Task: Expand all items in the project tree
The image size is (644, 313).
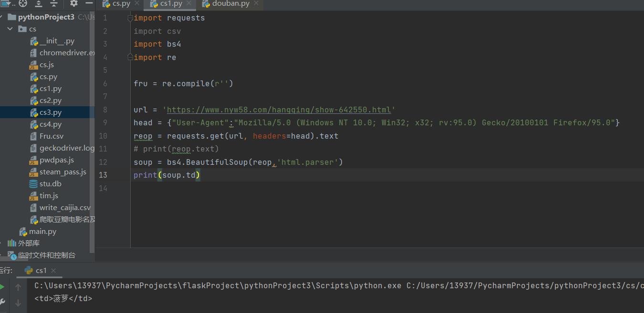Action: (x=39, y=3)
